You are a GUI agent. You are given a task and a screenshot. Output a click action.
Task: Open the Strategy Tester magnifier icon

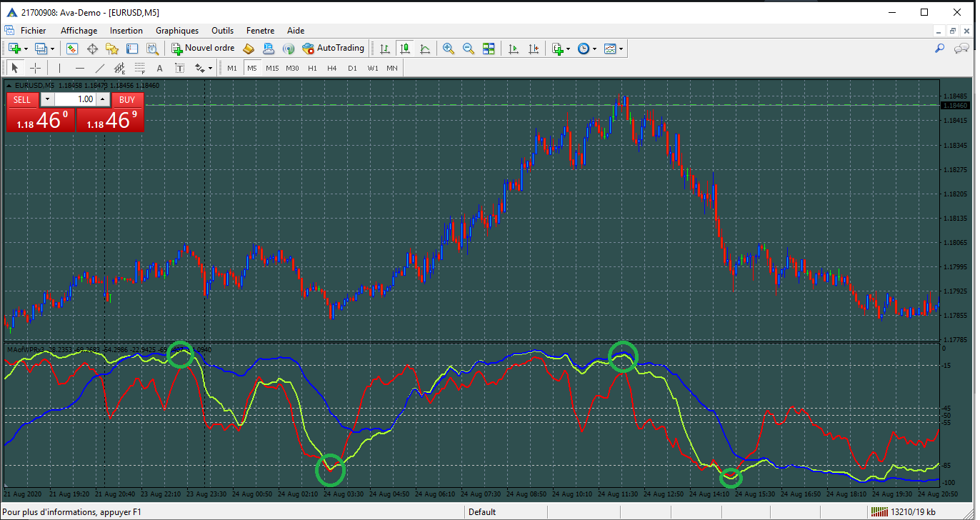(152, 49)
